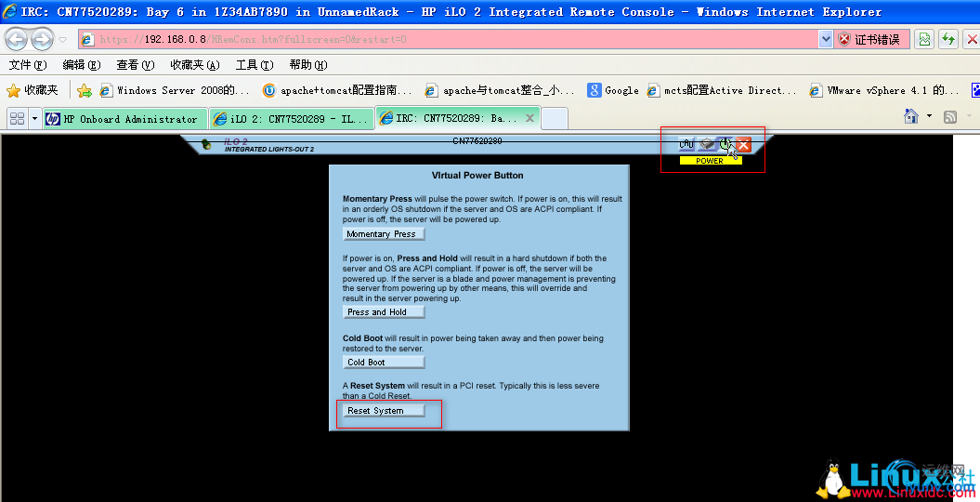
Task: Open the 收藏夹(A) menu
Action: pos(195,65)
